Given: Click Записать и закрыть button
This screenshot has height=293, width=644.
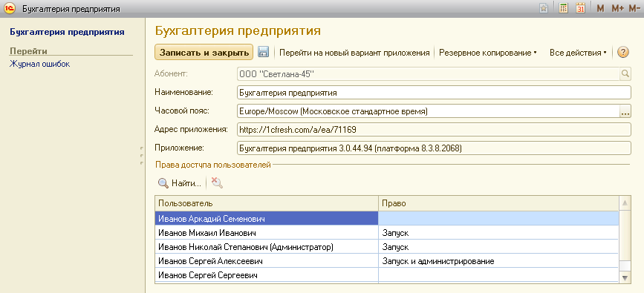Looking at the screenshot, I should (x=204, y=53).
